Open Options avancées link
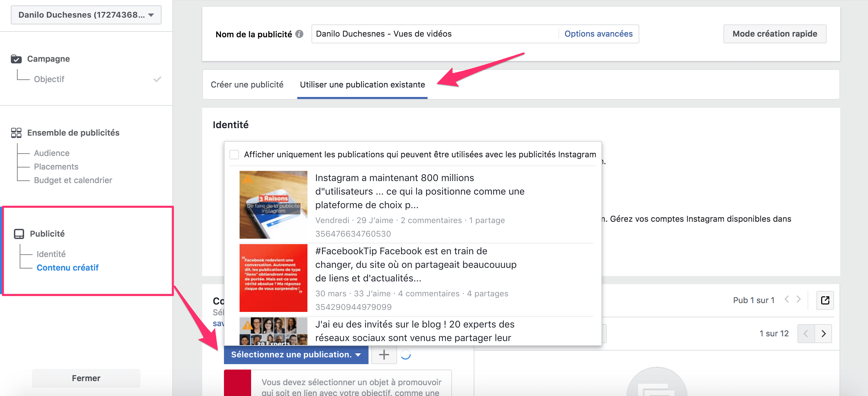Image resolution: width=868 pixels, height=396 pixels. pos(599,34)
